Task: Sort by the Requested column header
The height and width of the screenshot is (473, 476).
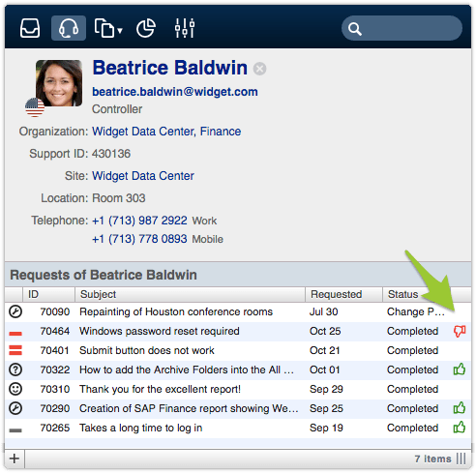Action: (x=343, y=294)
